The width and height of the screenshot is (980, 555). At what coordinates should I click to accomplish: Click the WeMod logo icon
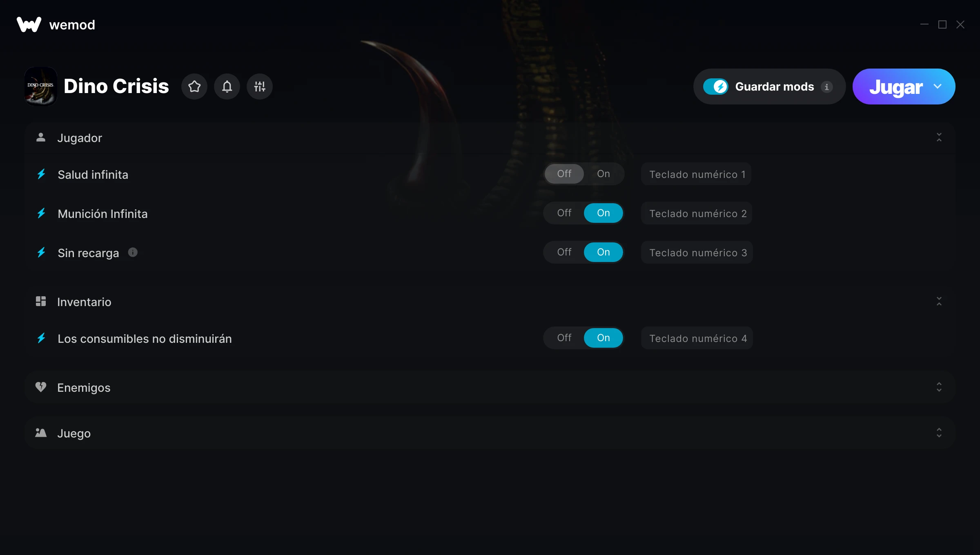tap(29, 24)
